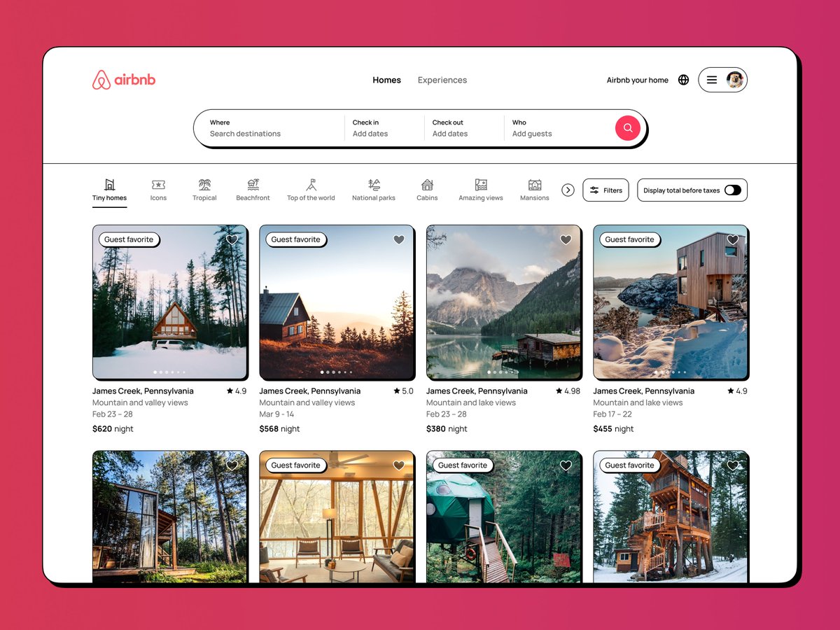Click Guest favorite badge on dome tent photo
Screen dimensions: 840x630
(x=463, y=465)
